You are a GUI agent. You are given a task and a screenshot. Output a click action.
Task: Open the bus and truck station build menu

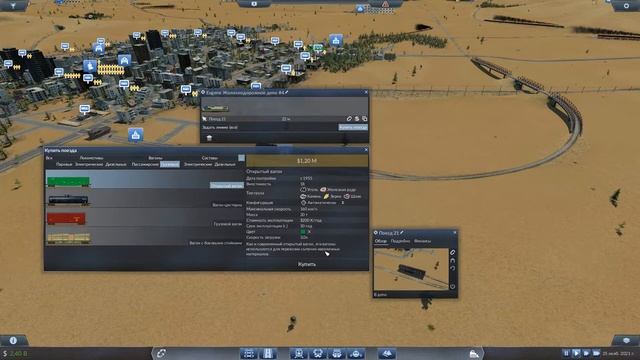[x=318, y=353]
